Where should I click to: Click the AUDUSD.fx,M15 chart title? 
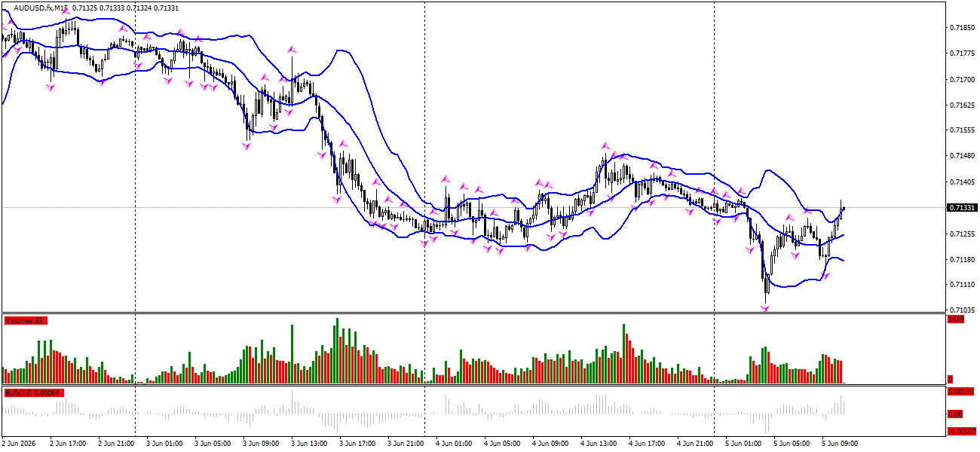coord(41,8)
